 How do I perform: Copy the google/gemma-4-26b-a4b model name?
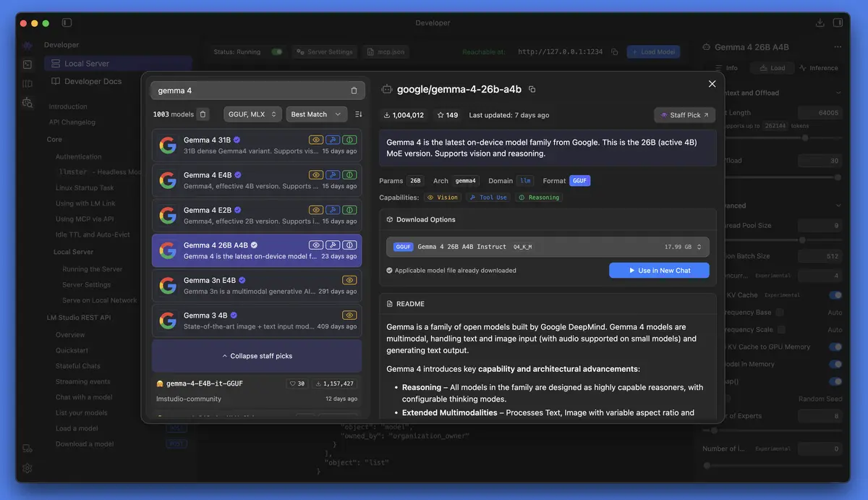point(532,89)
